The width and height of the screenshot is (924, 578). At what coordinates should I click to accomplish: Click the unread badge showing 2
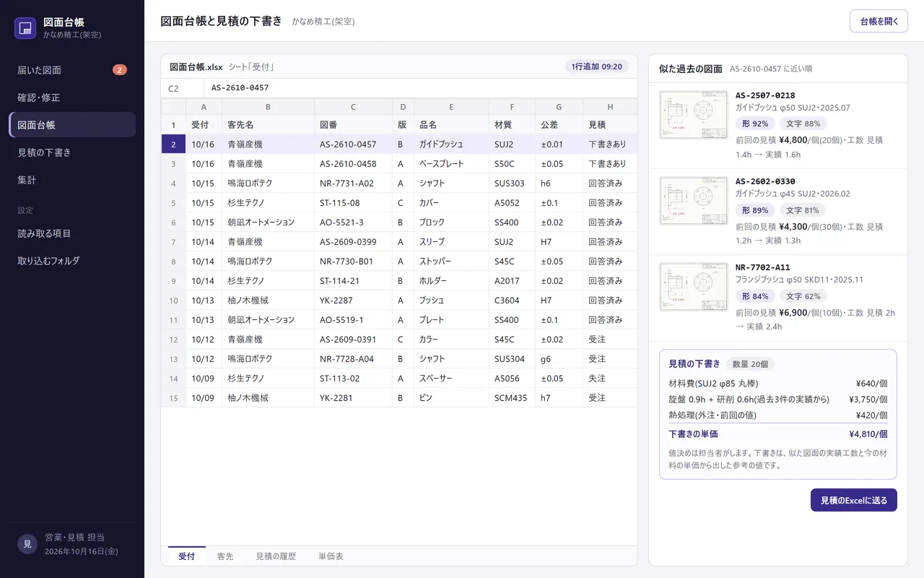click(x=120, y=70)
